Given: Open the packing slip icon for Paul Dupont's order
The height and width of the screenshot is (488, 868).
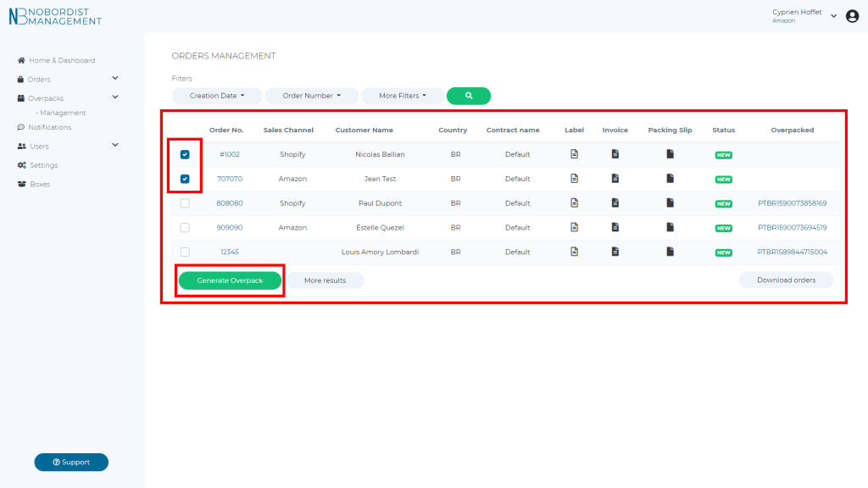Looking at the screenshot, I should pos(670,203).
